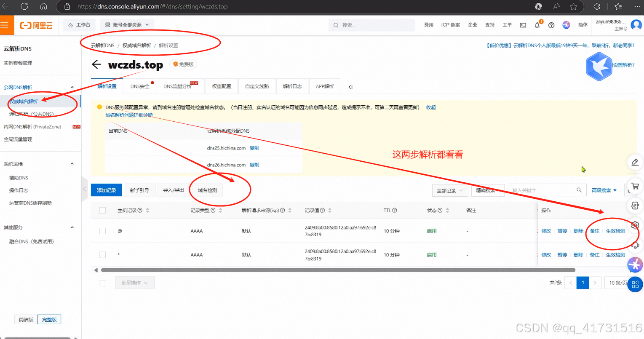This screenshot has height=339, width=644.
Task: Check the @ record row checkbox
Action: click(x=102, y=231)
